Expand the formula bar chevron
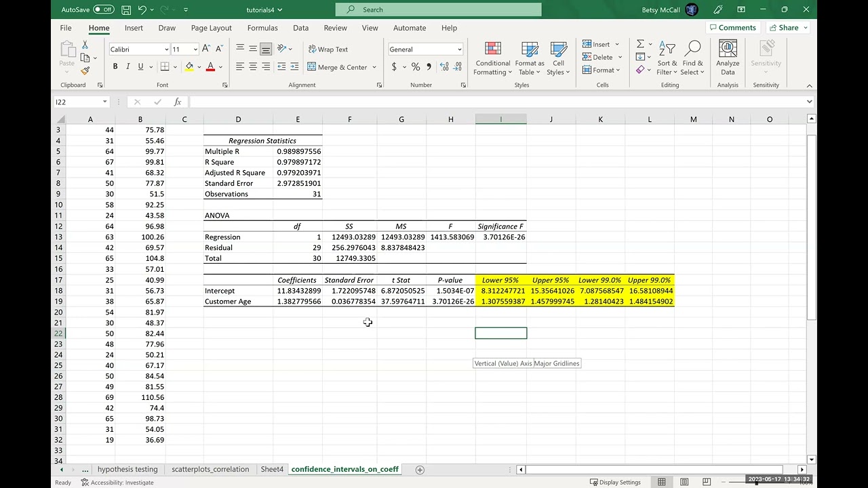This screenshot has height=488, width=868. 809,102
